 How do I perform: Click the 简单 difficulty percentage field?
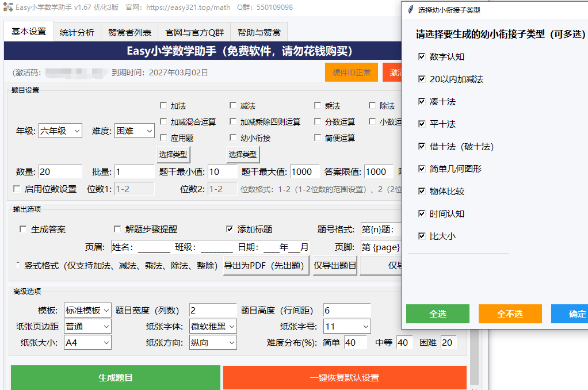(356, 342)
